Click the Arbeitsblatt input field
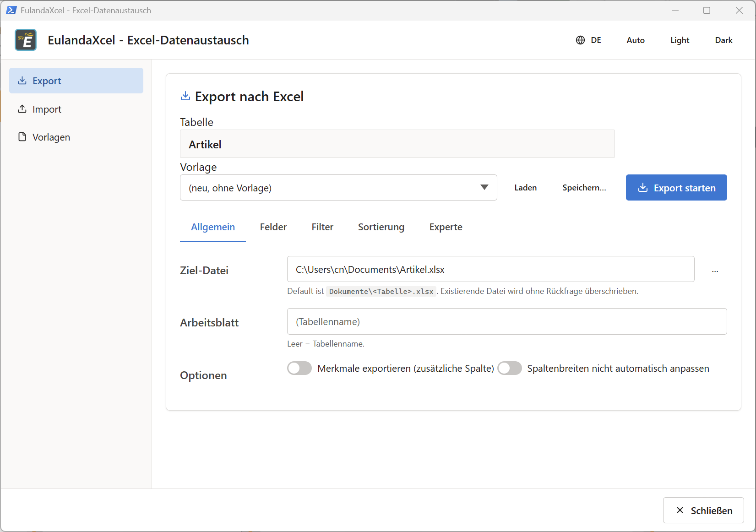 pos(507,321)
